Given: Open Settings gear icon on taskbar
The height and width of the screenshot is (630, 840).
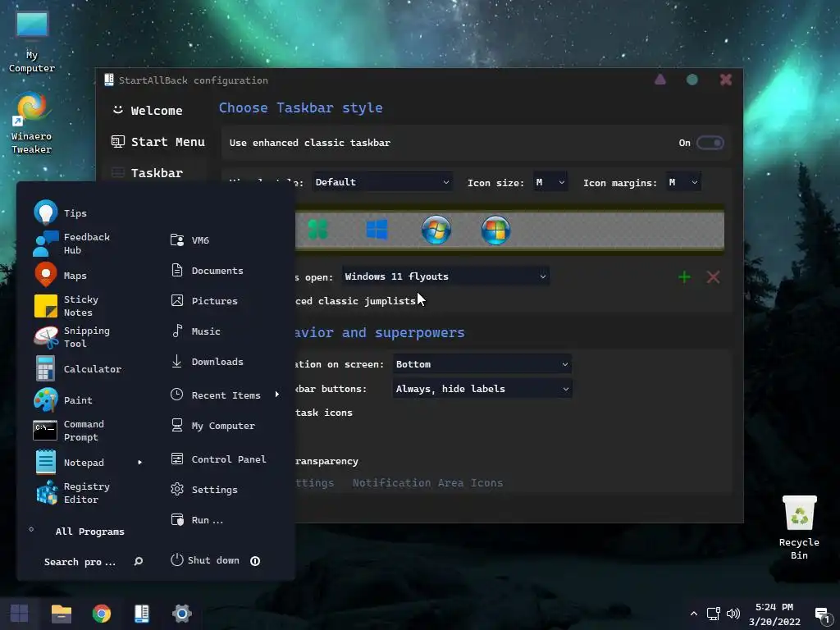Looking at the screenshot, I should click(x=181, y=614).
